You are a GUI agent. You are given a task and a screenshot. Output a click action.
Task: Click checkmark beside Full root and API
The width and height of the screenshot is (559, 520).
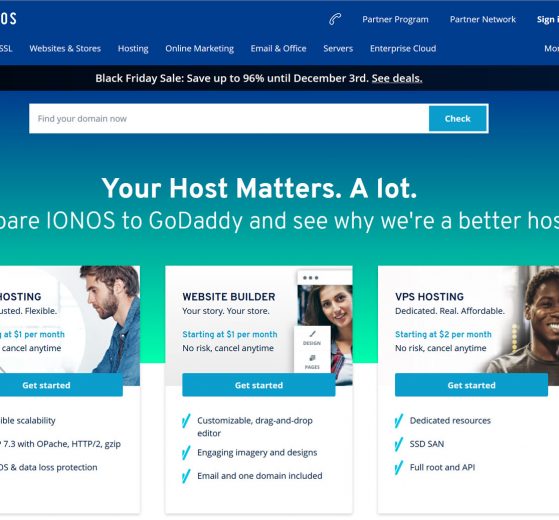pyautogui.click(x=399, y=467)
